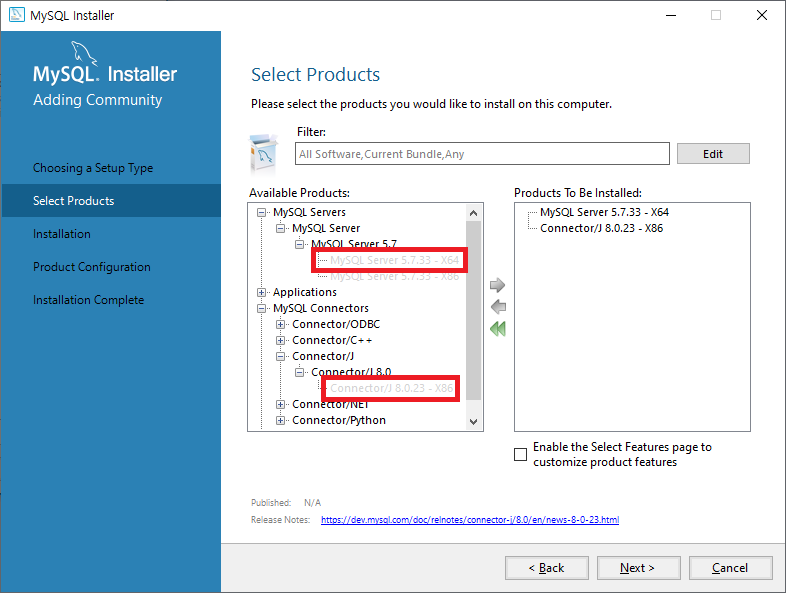Select the MySQL Servers tree label
The height and width of the screenshot is (593, 786).
pyautogui.click(x=309, y=213)
